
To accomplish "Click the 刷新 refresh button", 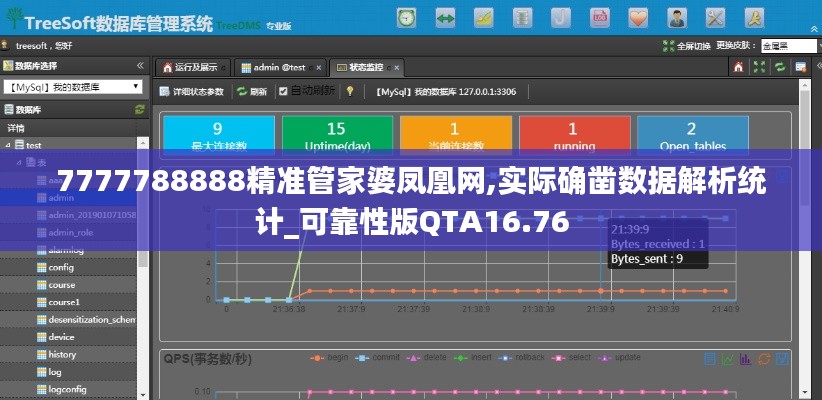I will (x=252, y=92).
